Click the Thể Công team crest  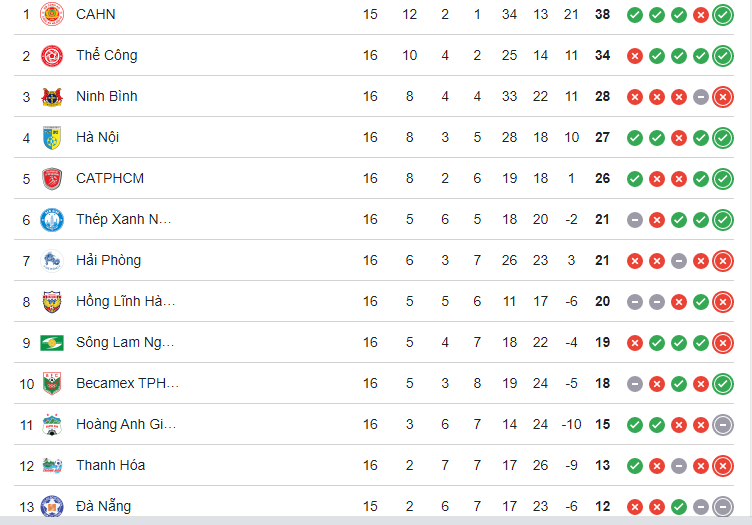pyautogui.click(x=51, y=56)
